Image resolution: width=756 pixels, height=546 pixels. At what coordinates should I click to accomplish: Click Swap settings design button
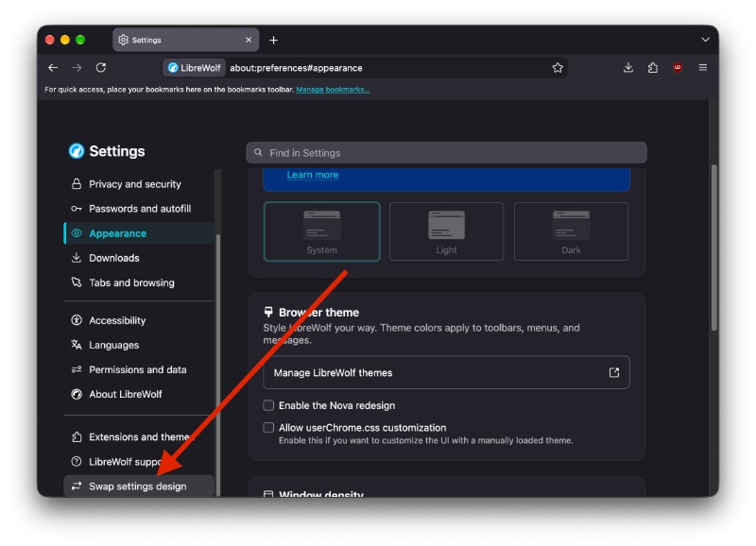[x=138, y=486]
